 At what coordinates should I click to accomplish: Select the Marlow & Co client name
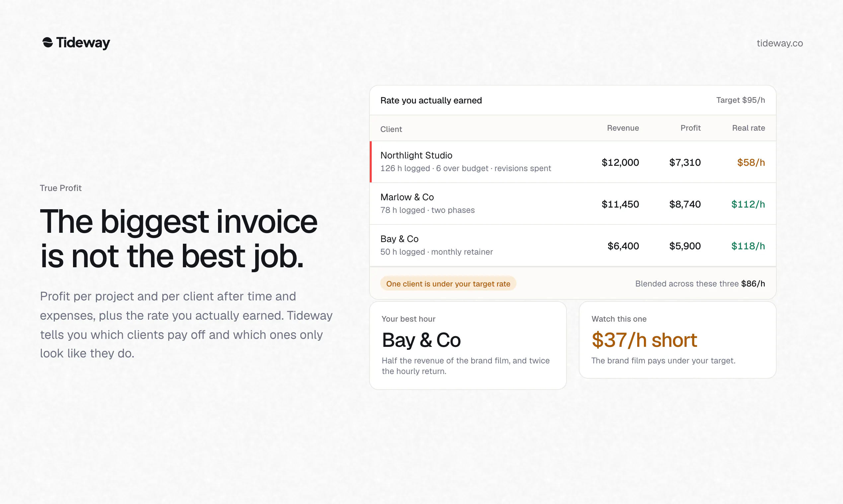tap(407, 197)
